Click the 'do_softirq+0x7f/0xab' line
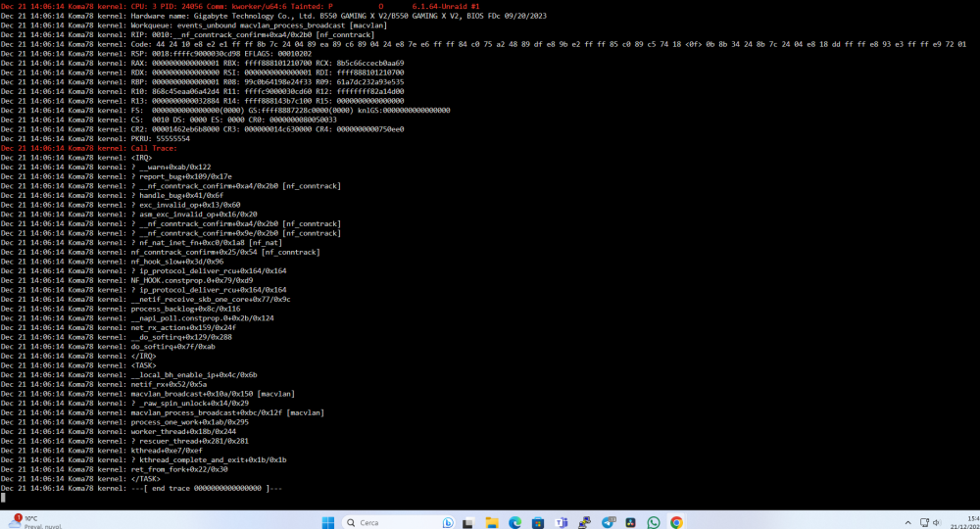Viewport: 980px width, 529px height. coord(108,346)
